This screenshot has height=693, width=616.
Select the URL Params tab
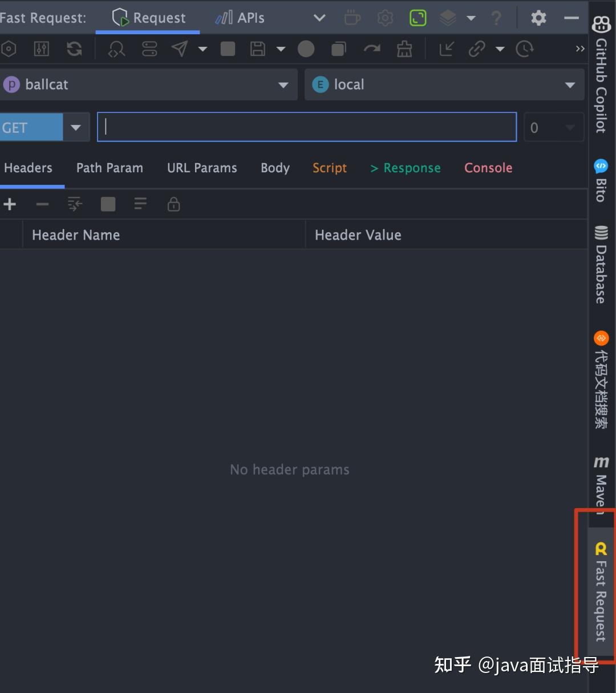coord(202,168)
